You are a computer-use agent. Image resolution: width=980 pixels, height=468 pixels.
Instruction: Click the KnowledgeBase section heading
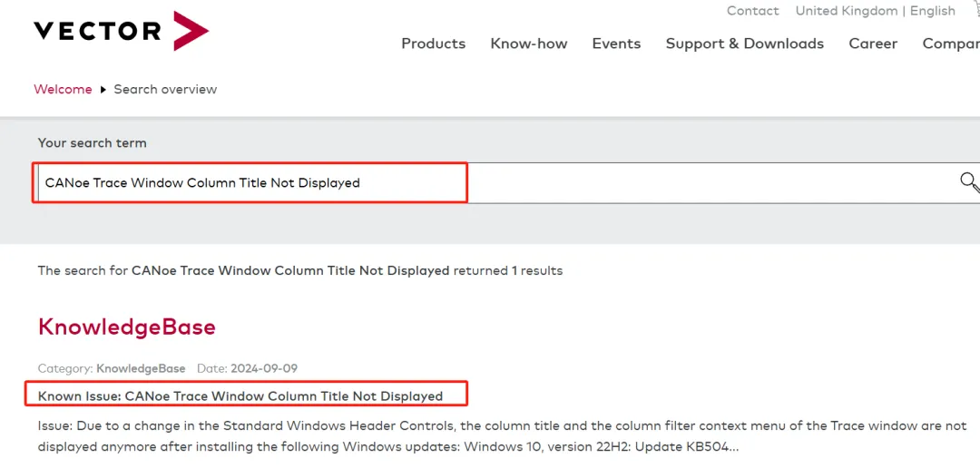tap(127, 327)
